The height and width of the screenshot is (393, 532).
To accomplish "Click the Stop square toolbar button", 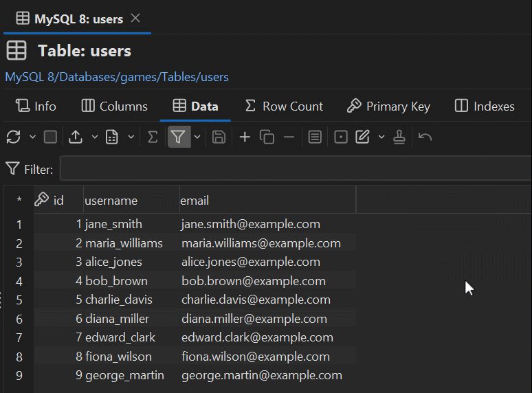I will (x=51, y=137).
